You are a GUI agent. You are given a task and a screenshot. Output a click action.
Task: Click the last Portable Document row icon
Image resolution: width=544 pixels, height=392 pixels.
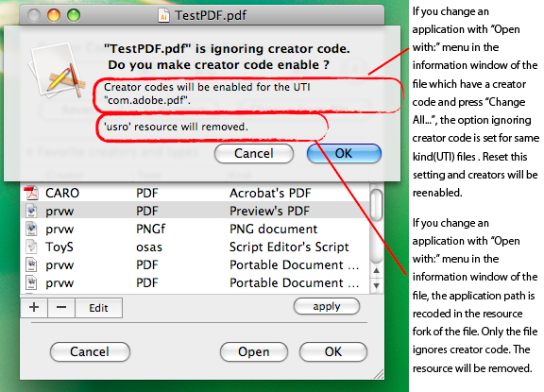pyautogui.click(x=31, y=282)
